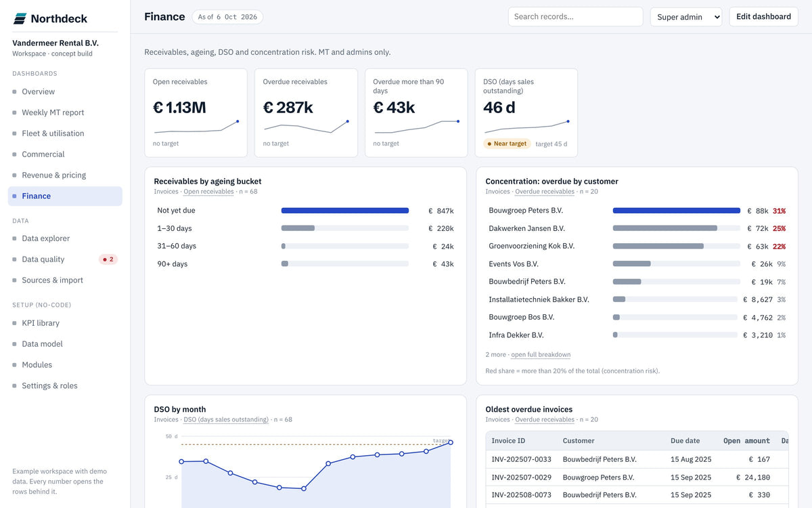Image resolution: width=812 pixels, height=508 pixels.
Task: Open Revenue & pricing
Action: (65, 175)
